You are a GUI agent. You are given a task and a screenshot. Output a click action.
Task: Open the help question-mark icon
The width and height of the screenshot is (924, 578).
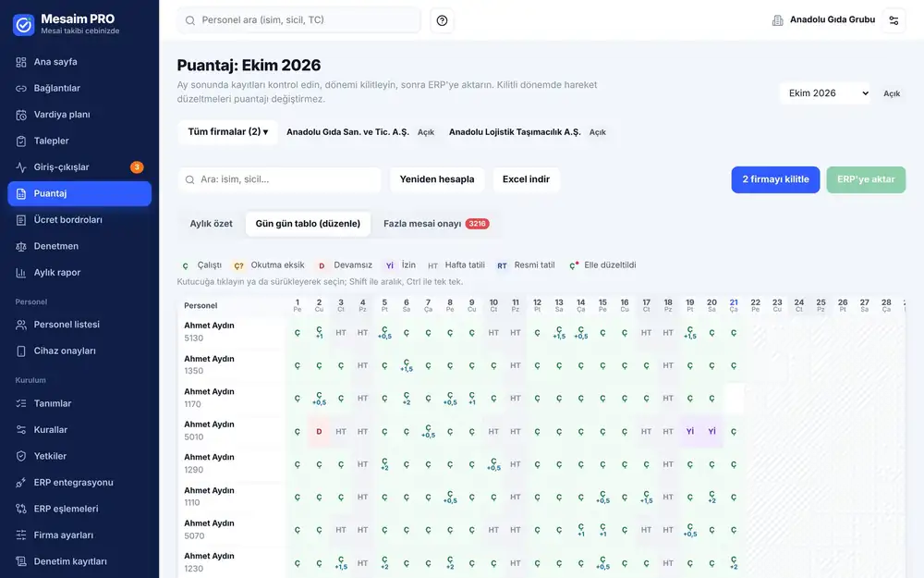[x=442, y=20]
